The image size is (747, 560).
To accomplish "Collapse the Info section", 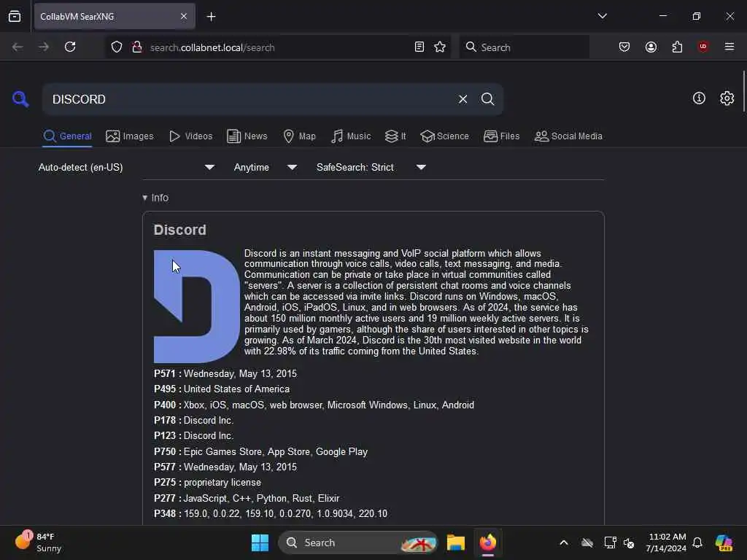I will tap(155, 198).
